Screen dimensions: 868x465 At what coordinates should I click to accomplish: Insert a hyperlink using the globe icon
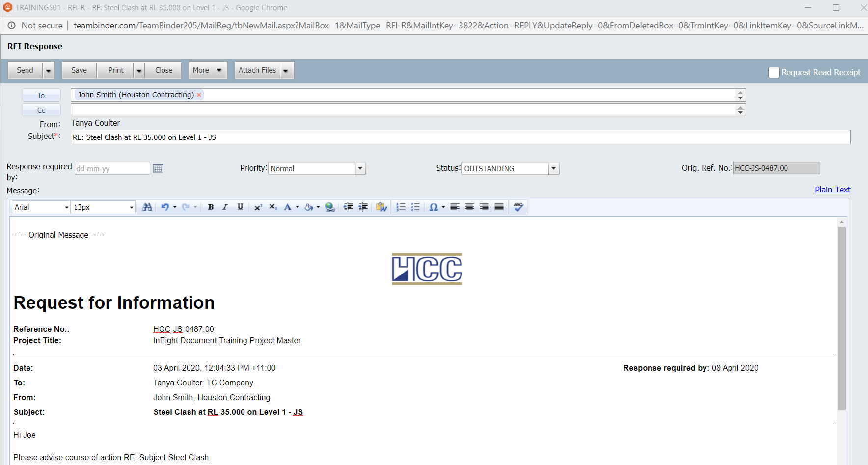coord(330,207)
